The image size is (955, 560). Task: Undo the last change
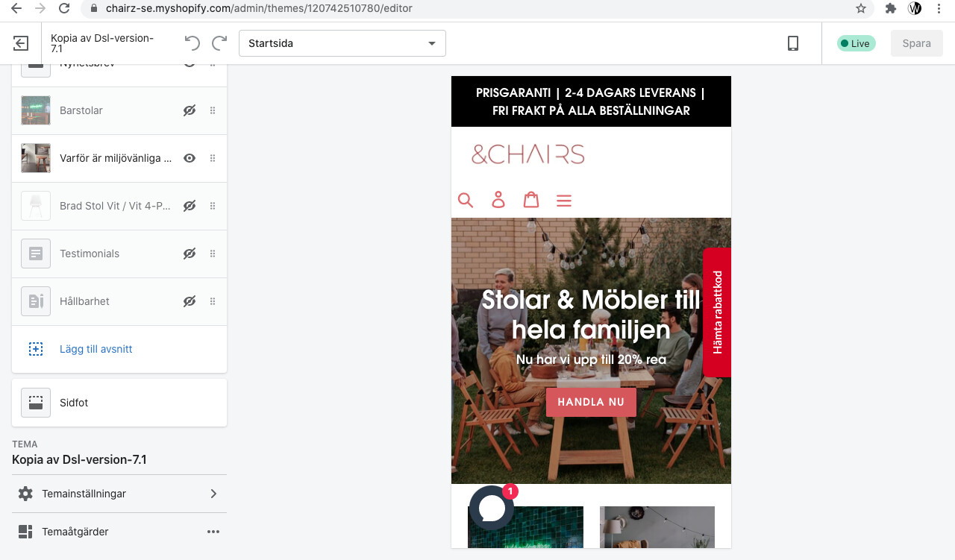click(x=192, y=43)
